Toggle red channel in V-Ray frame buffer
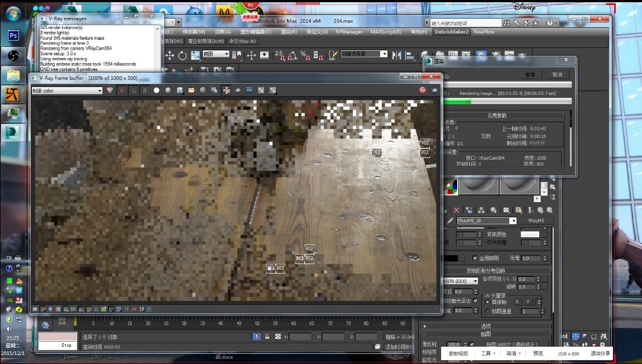 pos(122,90)
